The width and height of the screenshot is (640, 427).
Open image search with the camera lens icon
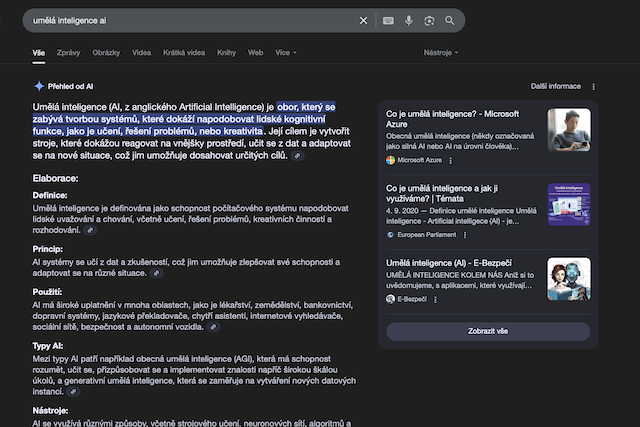pos(429,21)
